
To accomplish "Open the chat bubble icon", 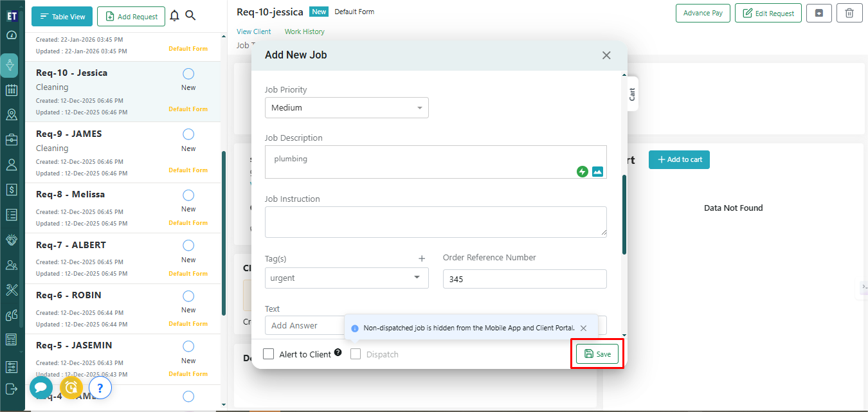I will [x=41, y=387].
